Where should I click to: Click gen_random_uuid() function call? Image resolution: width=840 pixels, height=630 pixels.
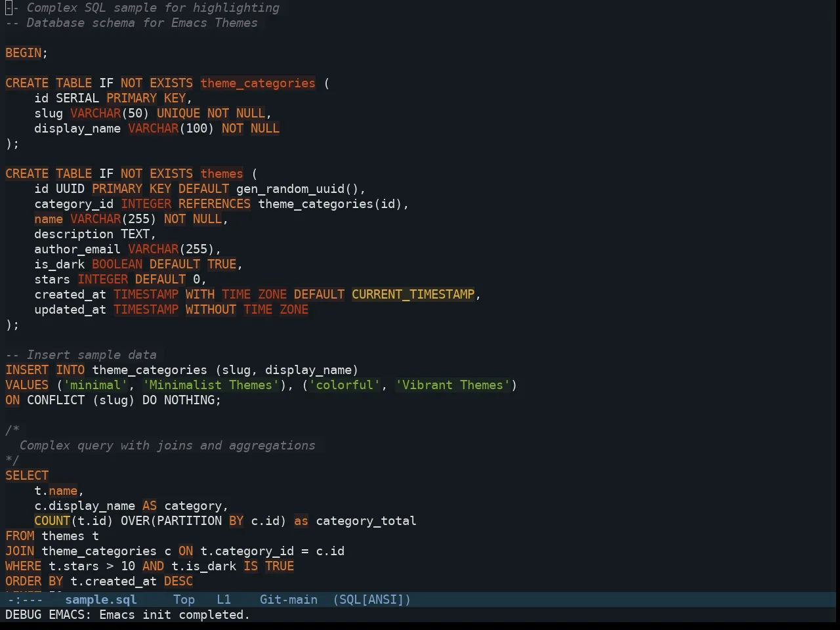click(297, 188)
